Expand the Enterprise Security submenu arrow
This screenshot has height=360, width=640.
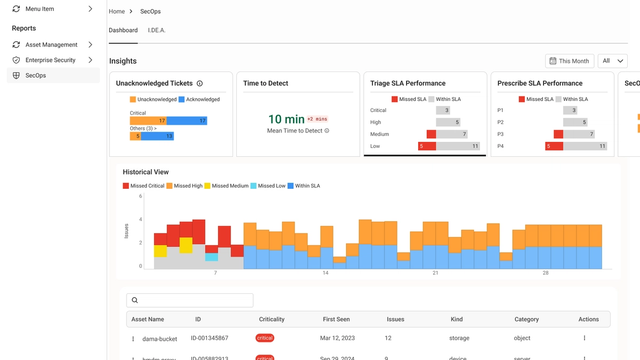(x=90, y=60)
